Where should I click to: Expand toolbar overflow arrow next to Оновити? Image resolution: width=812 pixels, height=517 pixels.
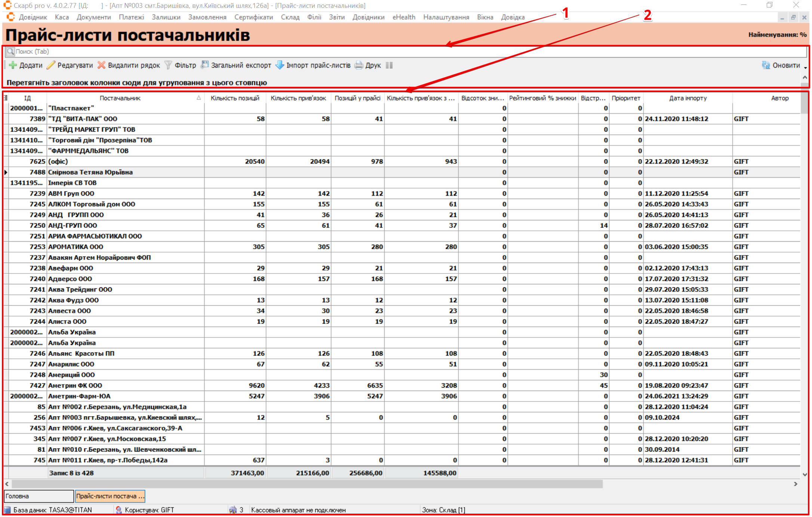805,68
